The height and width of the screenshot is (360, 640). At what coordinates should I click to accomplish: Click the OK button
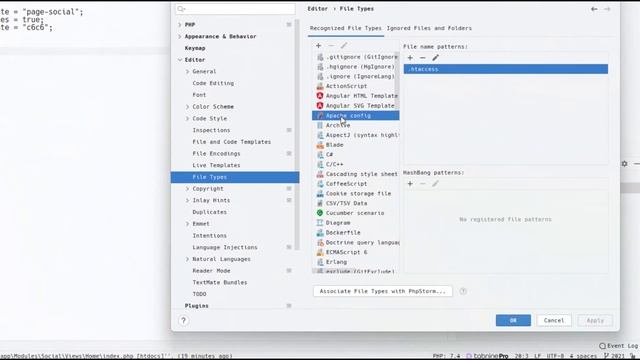[513, 320]
